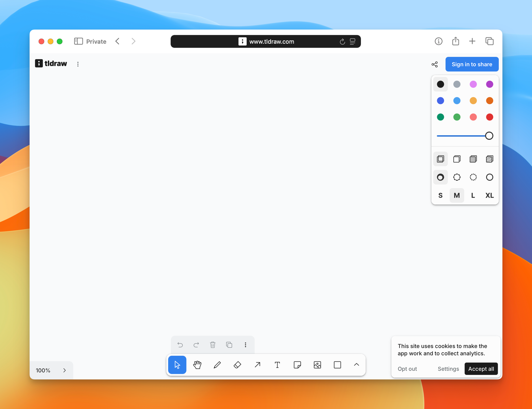This screenshot has height=409, width=532.
Task: Open more actions three-dot menu in toolbar
Action: click(246, 345)
